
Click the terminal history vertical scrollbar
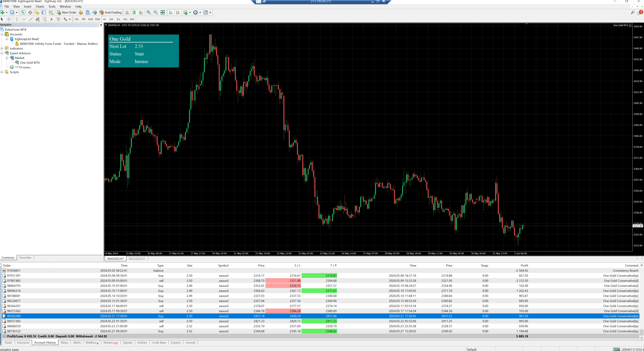[x=641, y=300]
